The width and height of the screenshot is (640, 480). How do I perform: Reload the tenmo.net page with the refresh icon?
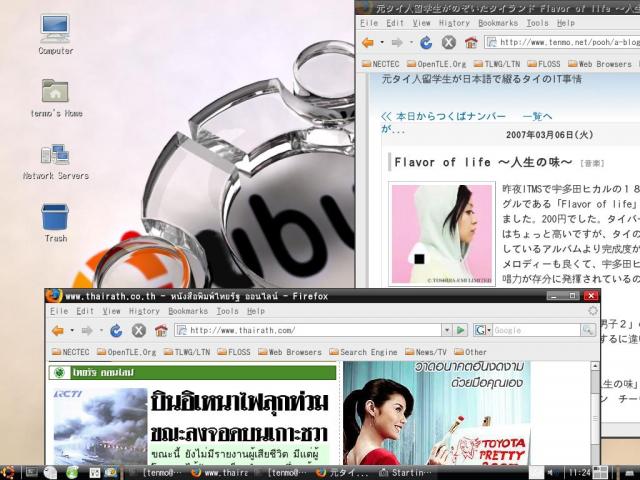[426, 42]
